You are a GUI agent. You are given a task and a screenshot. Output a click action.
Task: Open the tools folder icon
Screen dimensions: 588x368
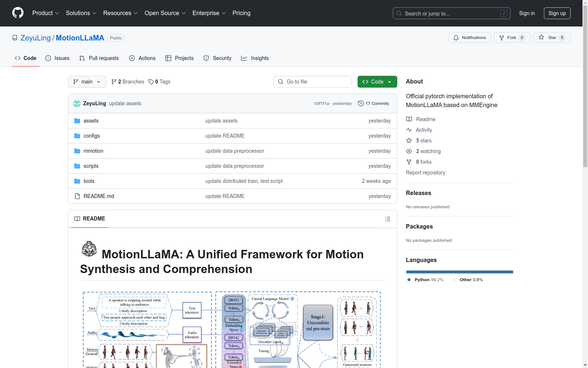(77, 181)
